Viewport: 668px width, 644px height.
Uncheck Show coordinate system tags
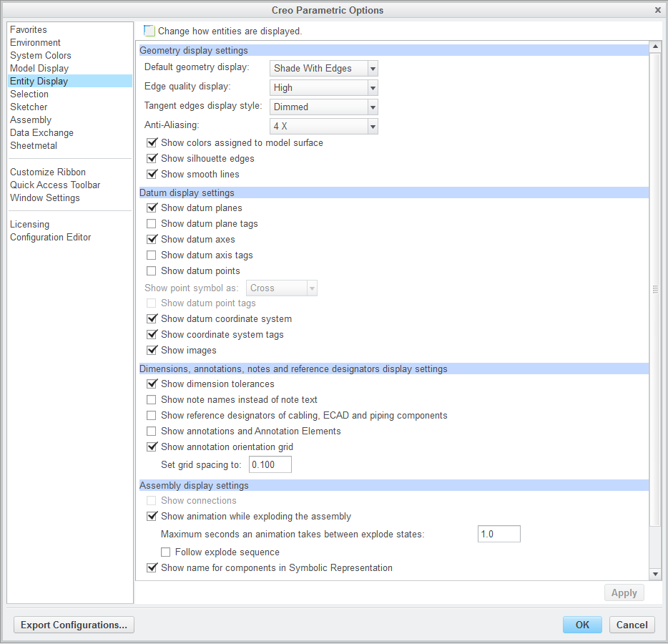(152, 335)
